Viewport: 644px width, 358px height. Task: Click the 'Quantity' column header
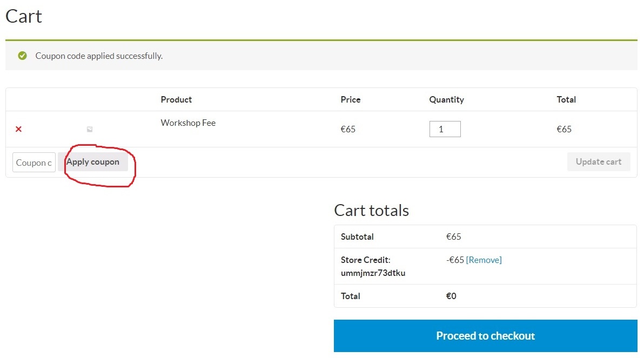[446, 100]
